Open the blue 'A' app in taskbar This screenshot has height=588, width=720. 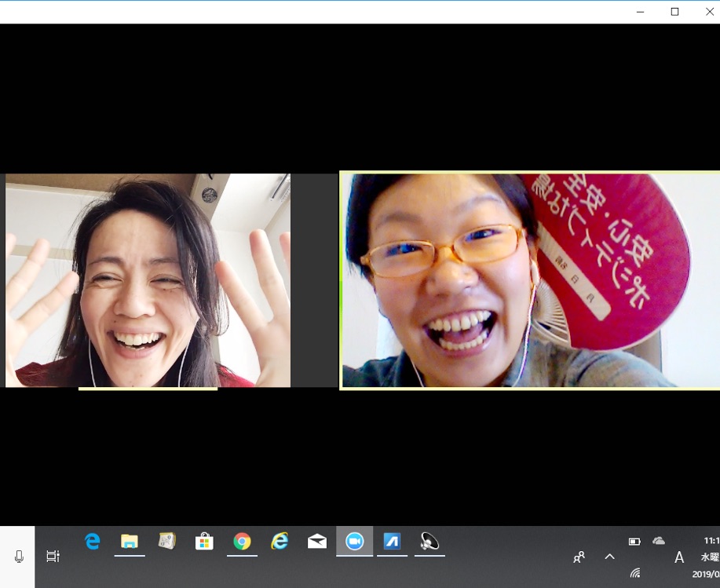392,541
